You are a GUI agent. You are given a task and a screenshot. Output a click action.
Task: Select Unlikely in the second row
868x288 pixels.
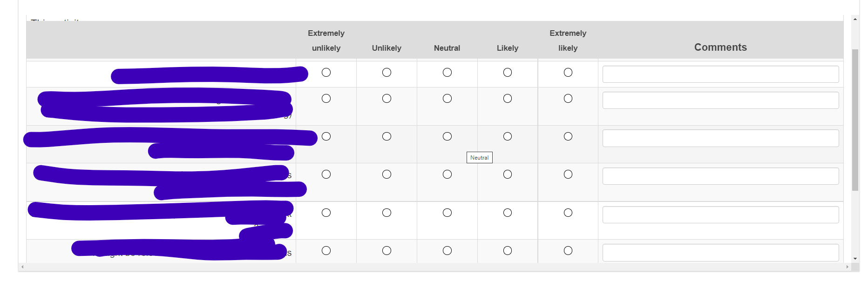[387, 99]
